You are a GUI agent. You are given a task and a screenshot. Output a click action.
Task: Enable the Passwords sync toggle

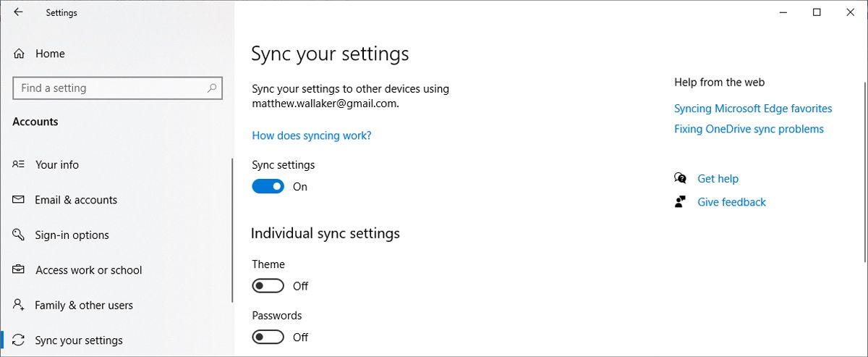tap(268, 337)
